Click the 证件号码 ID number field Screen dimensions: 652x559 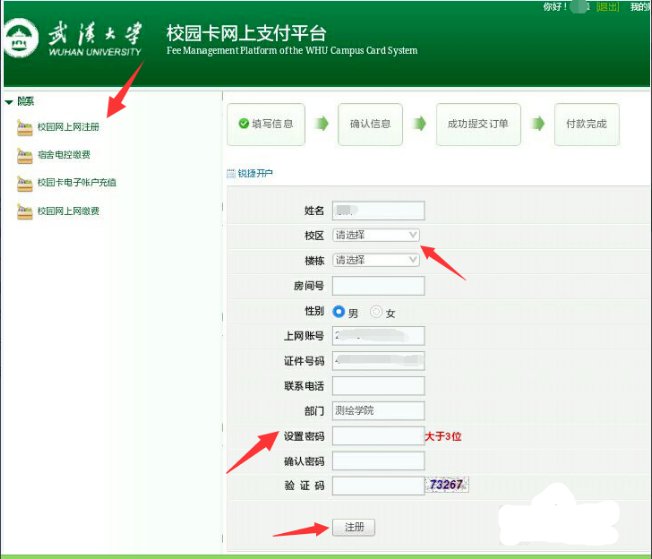[x=378, y=361]
